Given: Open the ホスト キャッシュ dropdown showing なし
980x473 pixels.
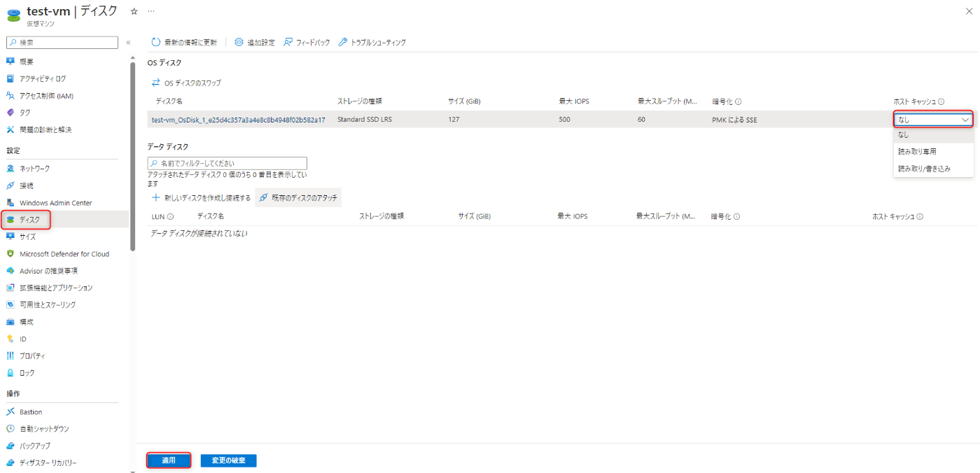Looking at the screenshot, I should tap(933, 120).
